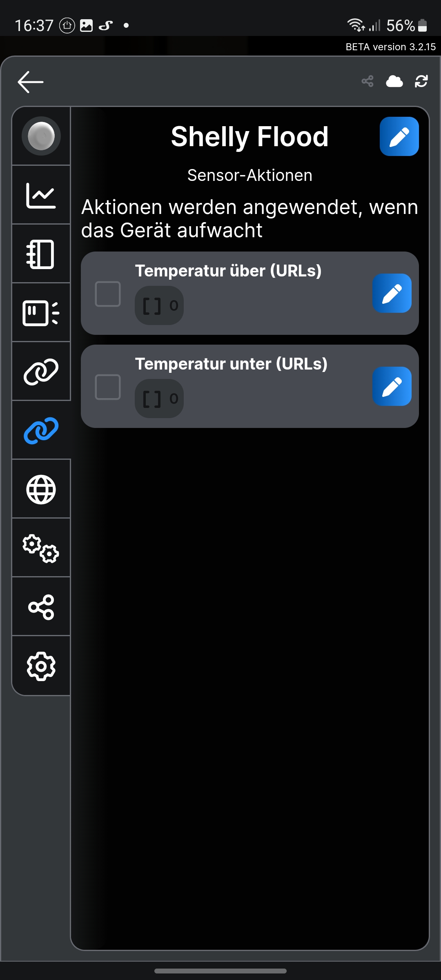Enable the Temperatur unter (URLs) checkbox

click(108, 387)
